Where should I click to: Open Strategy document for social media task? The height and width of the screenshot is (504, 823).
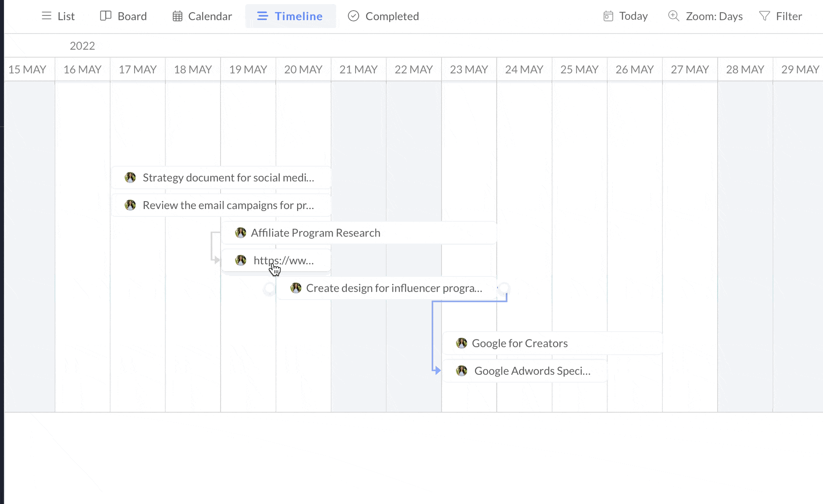[228, 178]
